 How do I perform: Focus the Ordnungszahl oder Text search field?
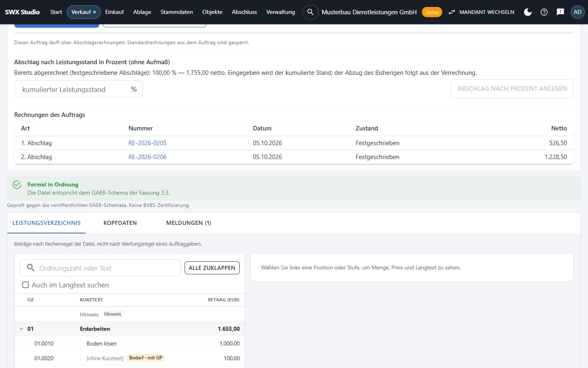[100, 268]
